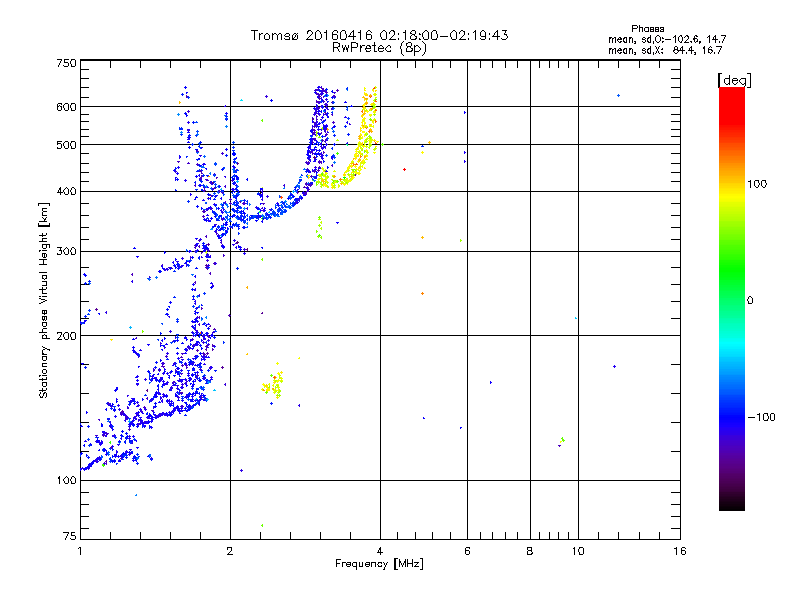
Task: Click the "[deg]" colorbar unit label
Action: pos(734,80)
